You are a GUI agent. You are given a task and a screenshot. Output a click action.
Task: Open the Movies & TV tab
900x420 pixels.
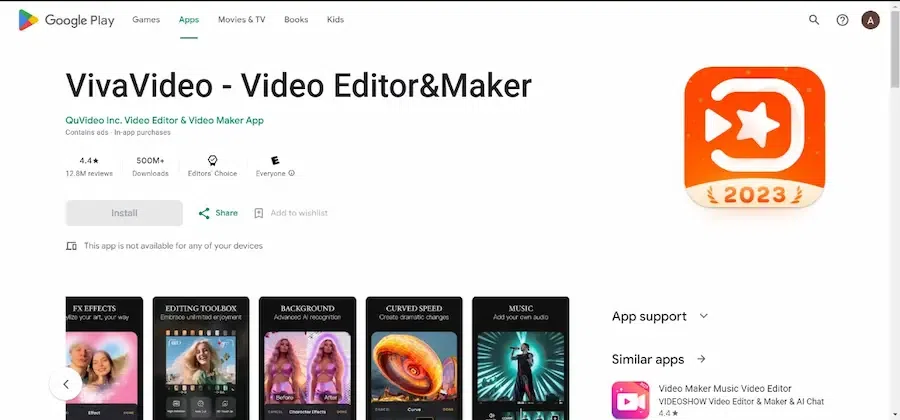tap(242, 20)
